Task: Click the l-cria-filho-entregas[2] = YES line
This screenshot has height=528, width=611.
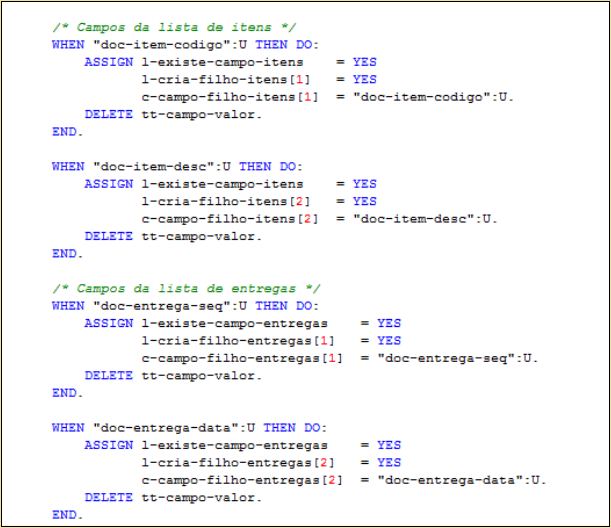Action: click(x=271, y=463)
